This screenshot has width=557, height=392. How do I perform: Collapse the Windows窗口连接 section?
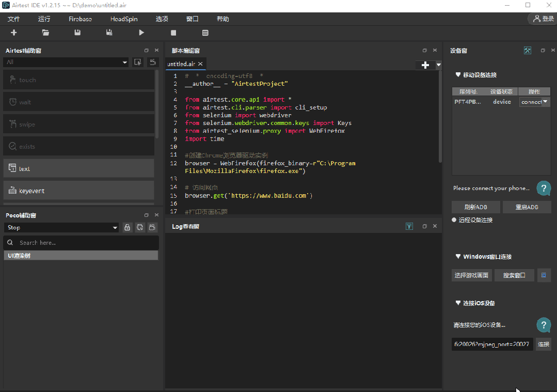pos(458,257)
